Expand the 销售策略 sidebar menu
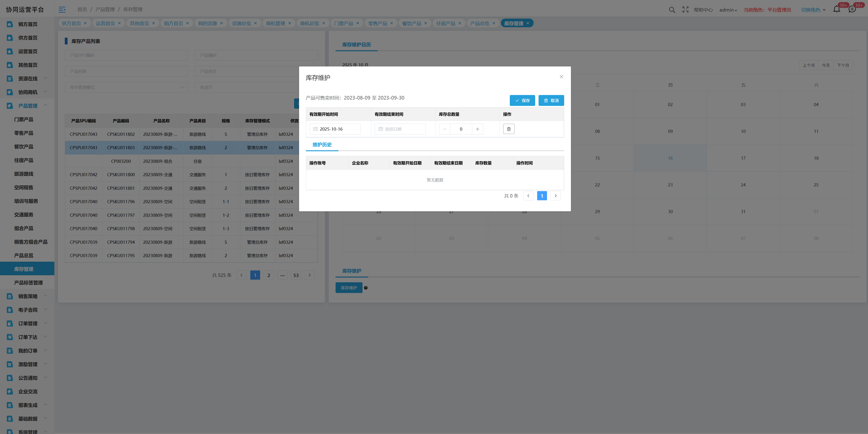Image resolution: width=868 pixels, height=434 pixels. pyautogui.click(x=28, y=296)
